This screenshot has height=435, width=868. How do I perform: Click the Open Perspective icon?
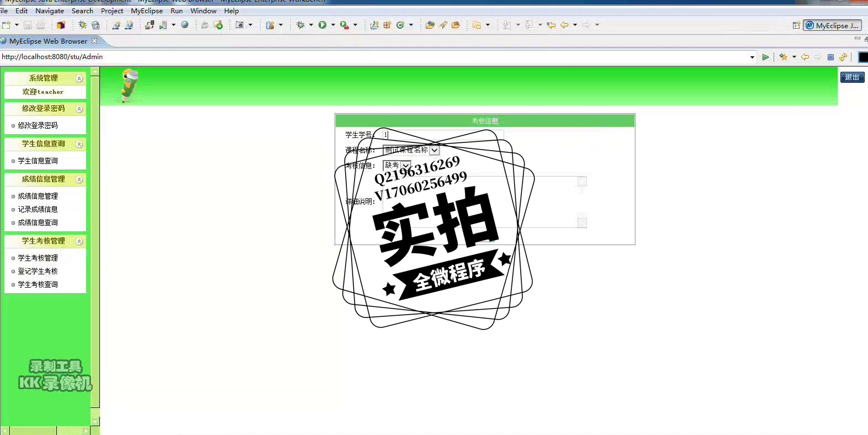[796, 25]
